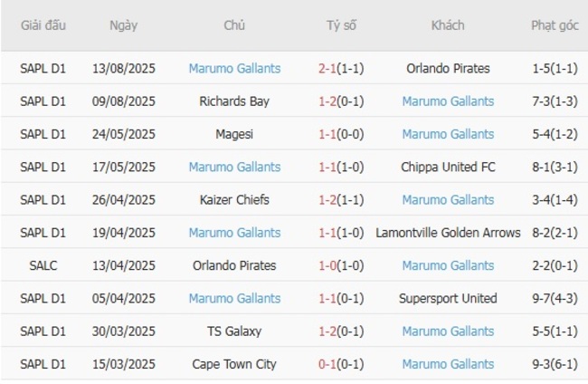Viewport: 588px width, 384px height.
Task: Select the SALC league cell
Action: pyautogui.click(x=43, y=265)
